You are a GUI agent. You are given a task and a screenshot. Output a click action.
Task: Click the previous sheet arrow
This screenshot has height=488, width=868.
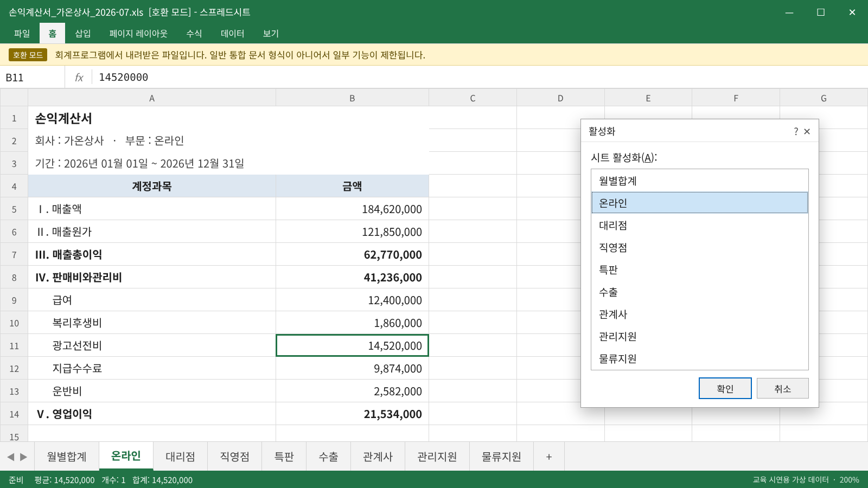[10, 457]
